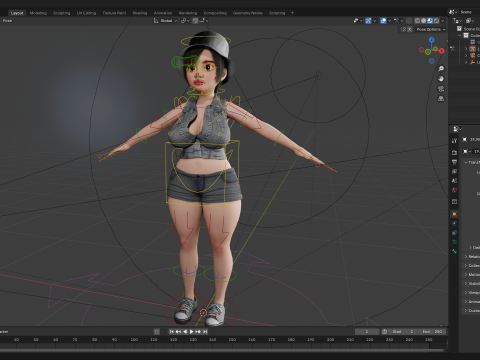Add a new workspace with plus button
This screenshot has height=360, width=480.
292,13
